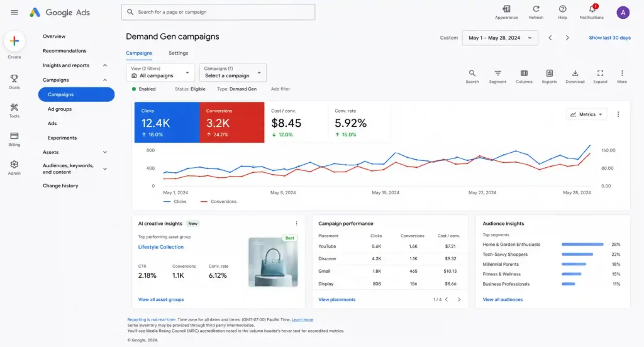Screen dimensions: 644x347
Task: Click Add filter
Action: pyautogui.click(x=280, y=89)
